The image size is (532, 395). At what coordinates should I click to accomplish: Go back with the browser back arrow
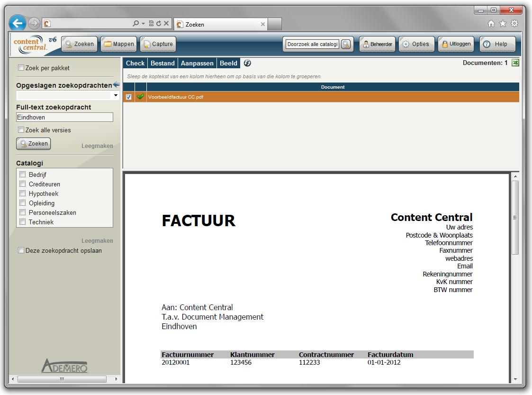point(18,23)
